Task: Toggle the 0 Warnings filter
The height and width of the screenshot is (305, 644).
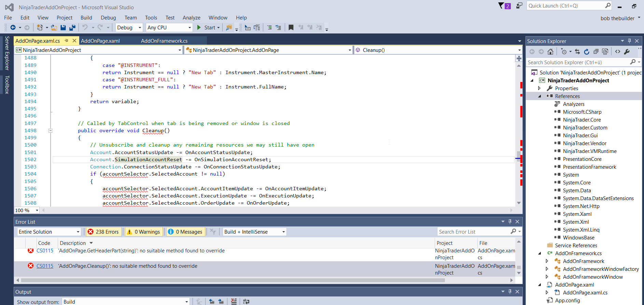Action: pyautogui.click(x=144, y=232)
